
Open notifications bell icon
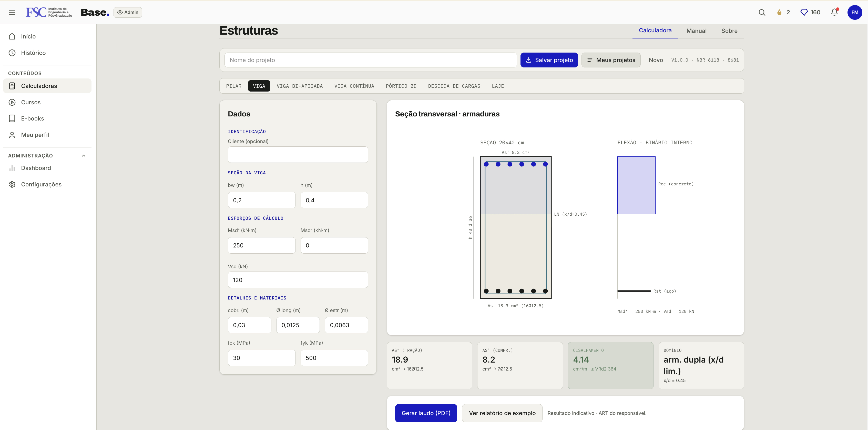pos(834,13)
